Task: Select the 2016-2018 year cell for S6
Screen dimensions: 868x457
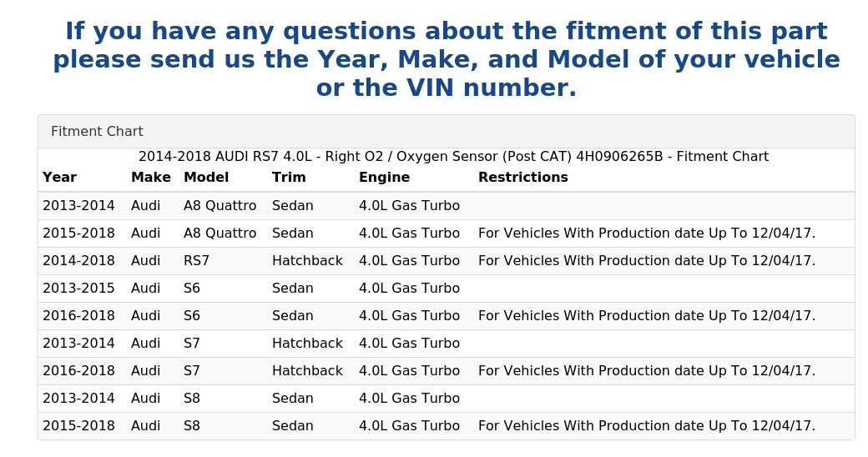Action: pyautogui.click(x=78, y=316)
